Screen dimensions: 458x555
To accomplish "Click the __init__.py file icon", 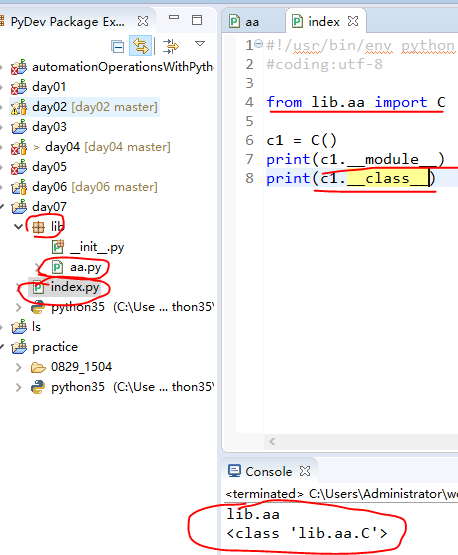I will (58, 247).
